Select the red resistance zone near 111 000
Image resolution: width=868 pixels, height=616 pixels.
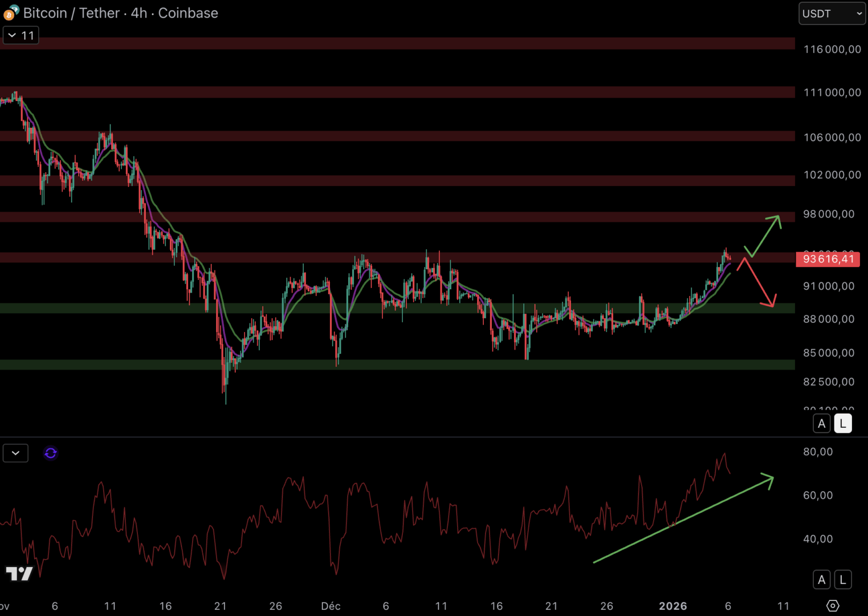pos(399,92)
